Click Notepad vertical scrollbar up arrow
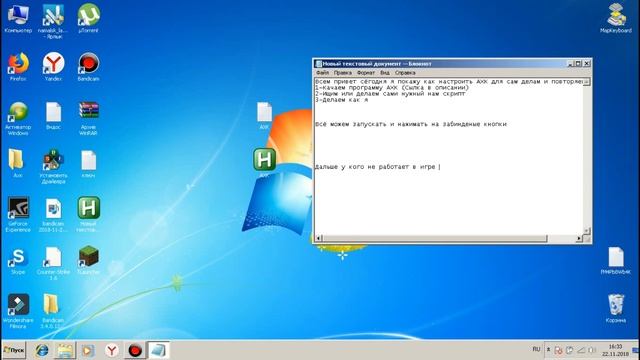640x360 pixels. click(586, 82)
